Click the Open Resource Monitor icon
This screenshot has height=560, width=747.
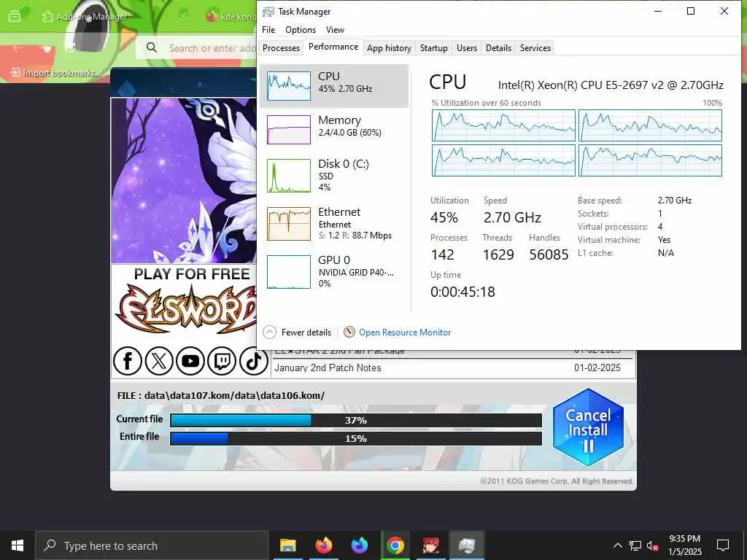point(349,332)
